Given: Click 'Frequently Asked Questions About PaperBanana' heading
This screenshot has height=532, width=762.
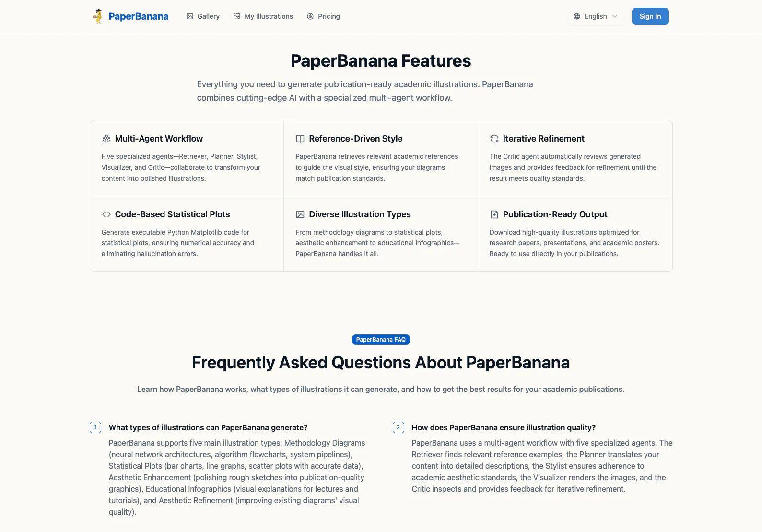Looking at the screenshot, I should point(381,363).
